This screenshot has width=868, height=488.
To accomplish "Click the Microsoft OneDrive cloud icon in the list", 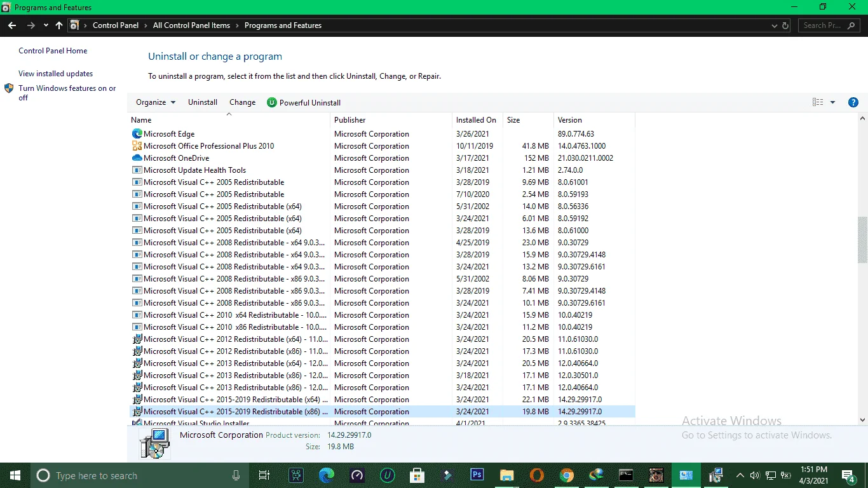I will coord(137,158).
